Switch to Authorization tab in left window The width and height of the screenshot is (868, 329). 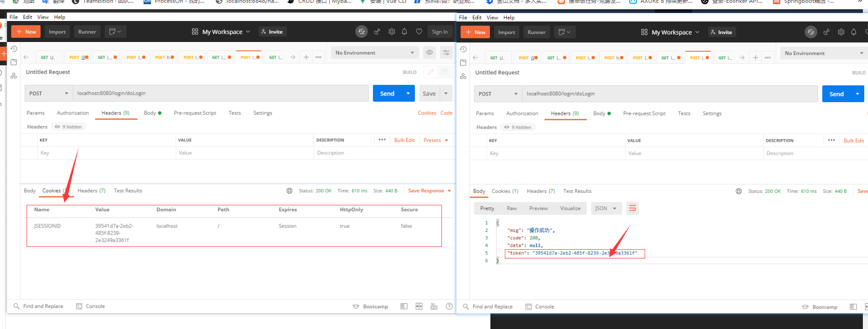[73, 113]
